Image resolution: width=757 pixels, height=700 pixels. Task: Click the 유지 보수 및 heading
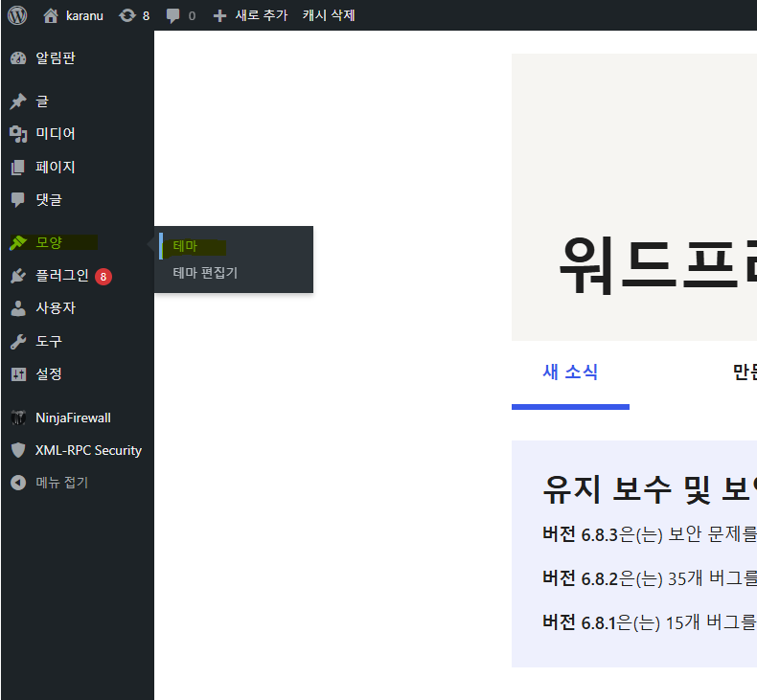pyautogui.click(x=650, y=489)
